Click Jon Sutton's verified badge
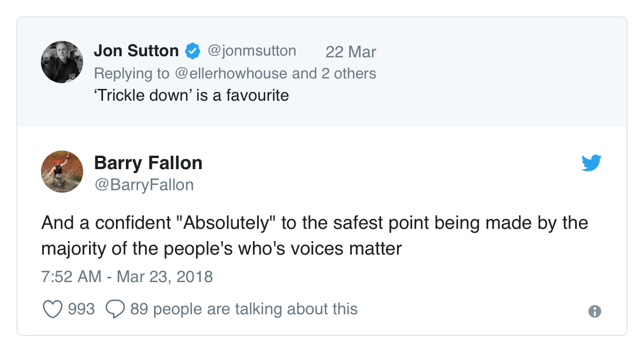The height and width of the screenshot is (350, 644). point(193,52)
